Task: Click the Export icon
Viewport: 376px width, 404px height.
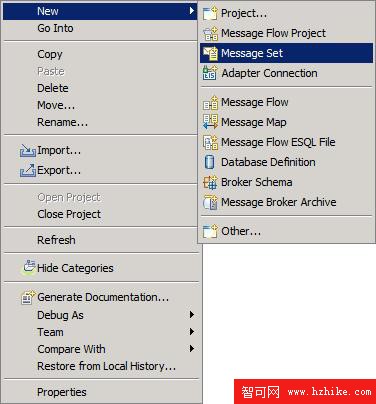Action: coord(28,170)
